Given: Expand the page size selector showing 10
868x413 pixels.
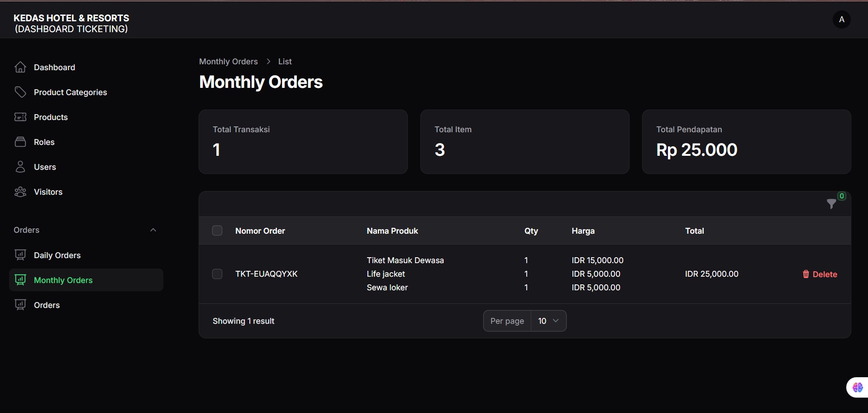Looking at the screenshot, I should [548, 321].
